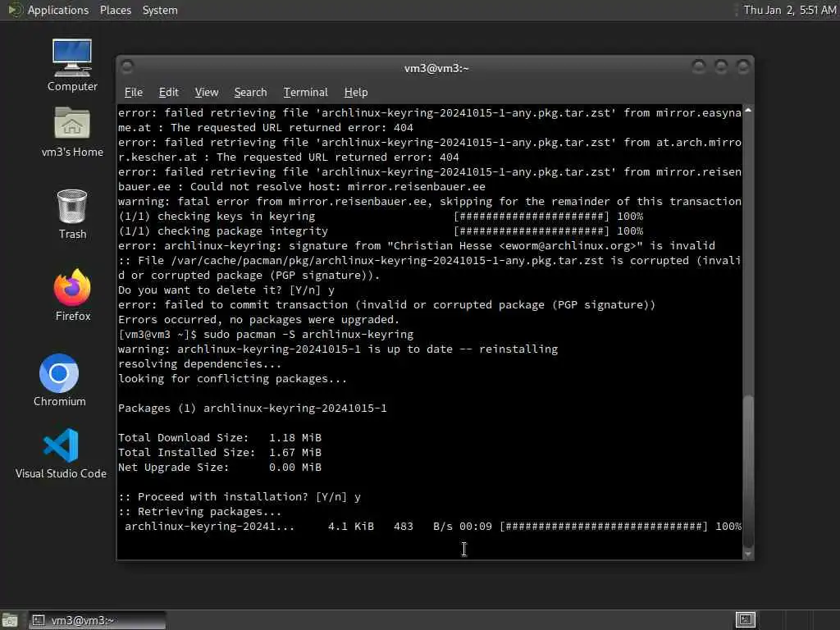Click the terminal scrollbar down arrow

[x=748, y=554]
